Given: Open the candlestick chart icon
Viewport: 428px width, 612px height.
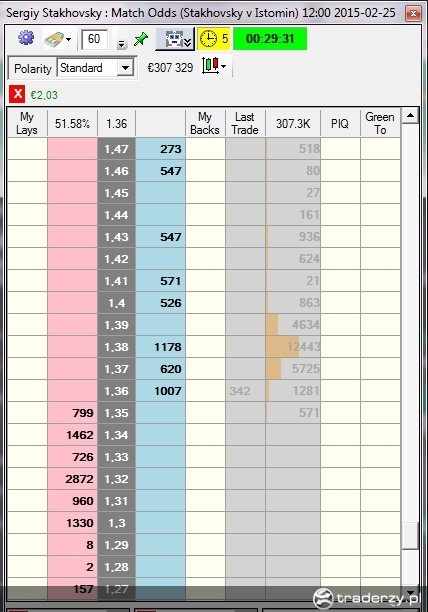Looking at the screenshot, I should [210, 66].
